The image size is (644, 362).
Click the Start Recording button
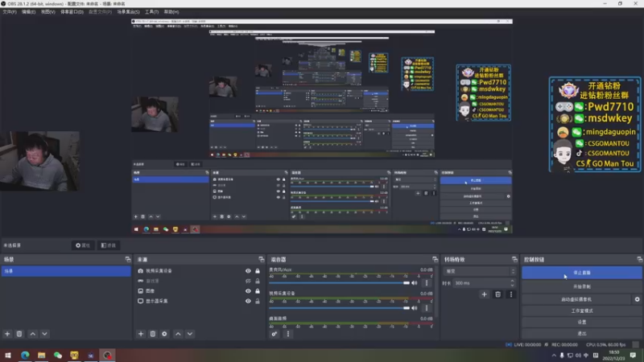[581, 286]
